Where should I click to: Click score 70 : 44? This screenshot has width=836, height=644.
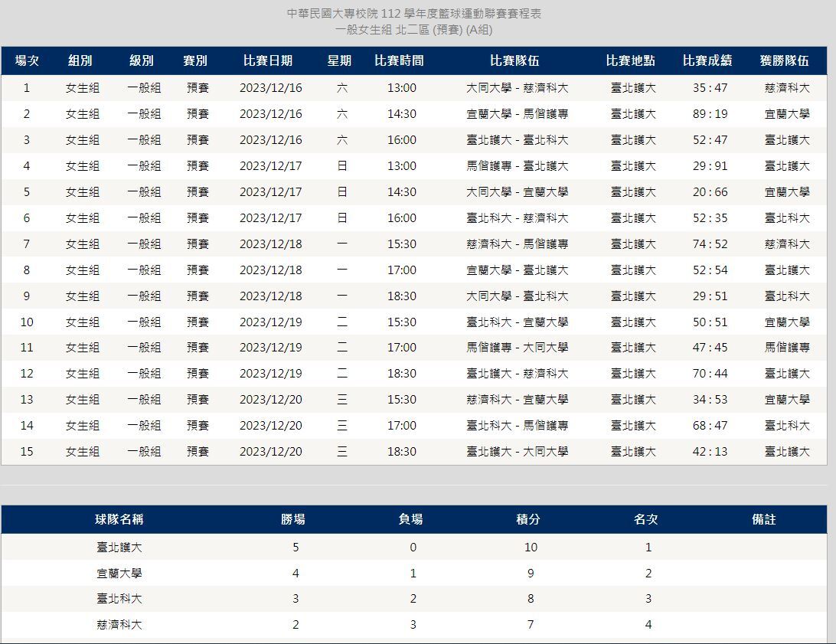coord(710,374)
